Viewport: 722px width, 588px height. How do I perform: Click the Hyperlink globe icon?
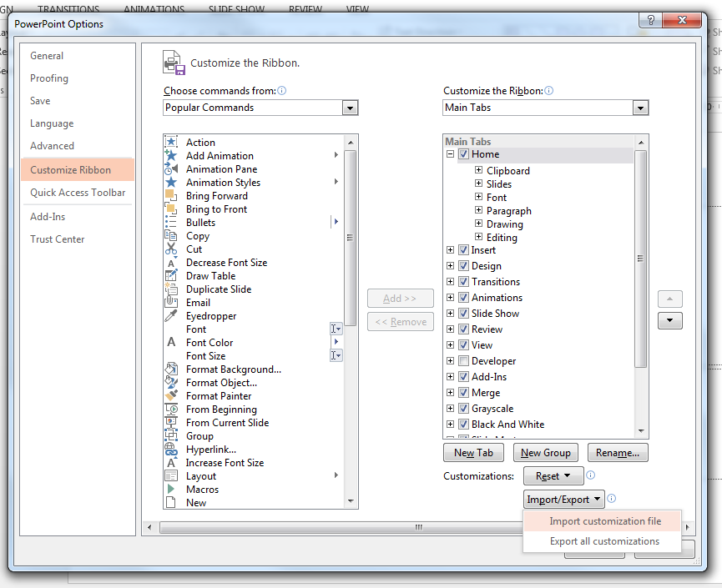[171, 449]
